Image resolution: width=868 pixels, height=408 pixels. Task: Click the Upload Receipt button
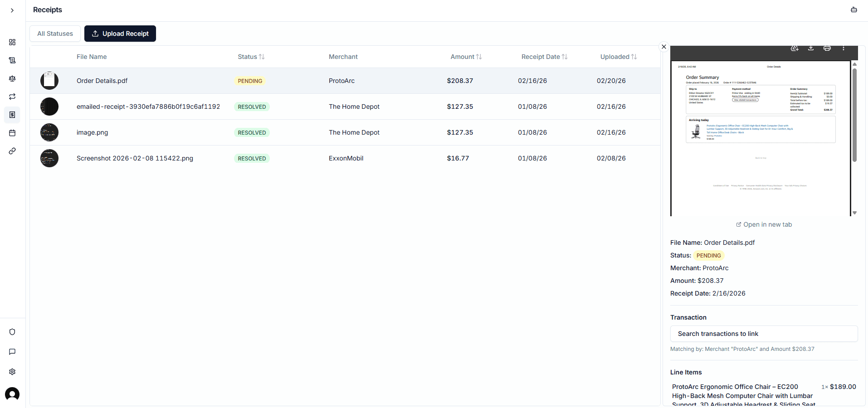(120, 34)
